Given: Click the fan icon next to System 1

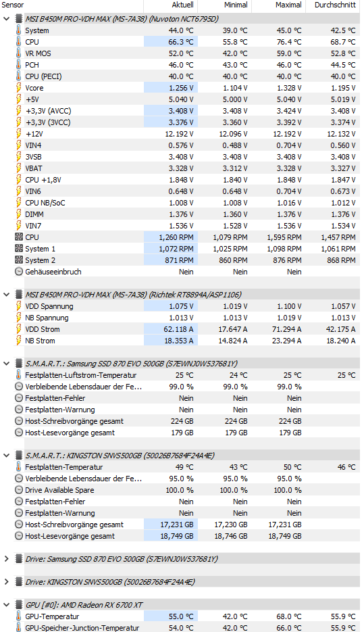Looking at the screenshot, I should coord(18,249).
